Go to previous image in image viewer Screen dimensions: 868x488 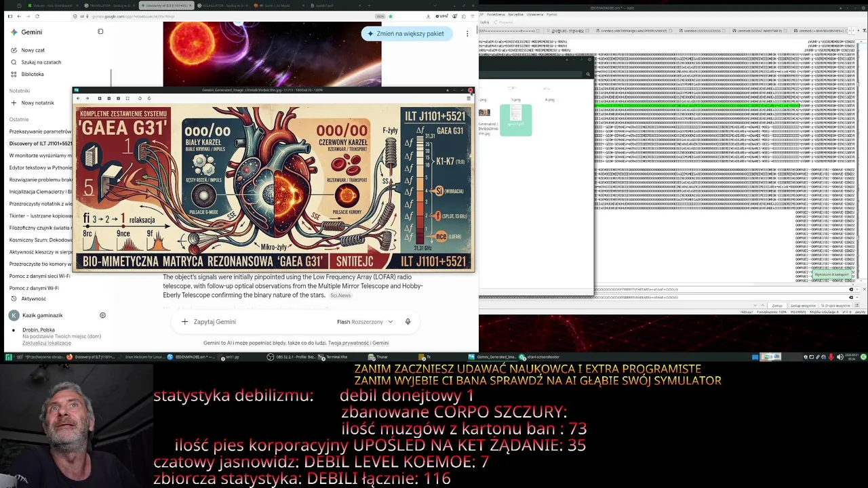point(78,98)
